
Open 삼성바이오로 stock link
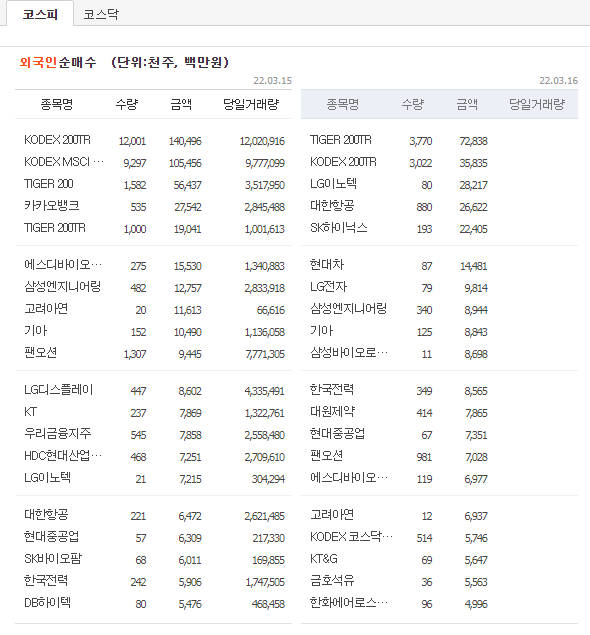coord(349,353)
